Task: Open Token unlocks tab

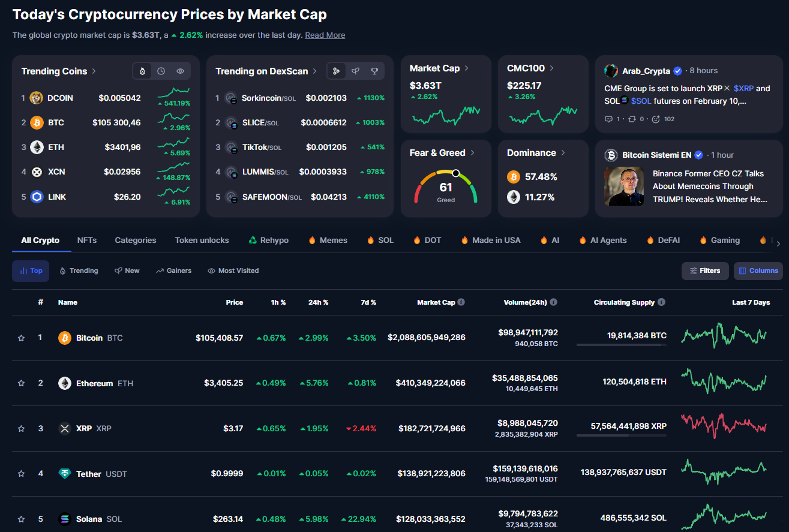Action: click(202, 240)
